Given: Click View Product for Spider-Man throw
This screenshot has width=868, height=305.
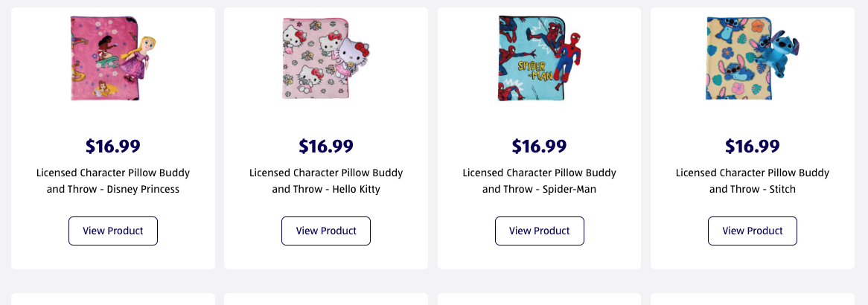Looking at the screenshot, I should 539,231.
